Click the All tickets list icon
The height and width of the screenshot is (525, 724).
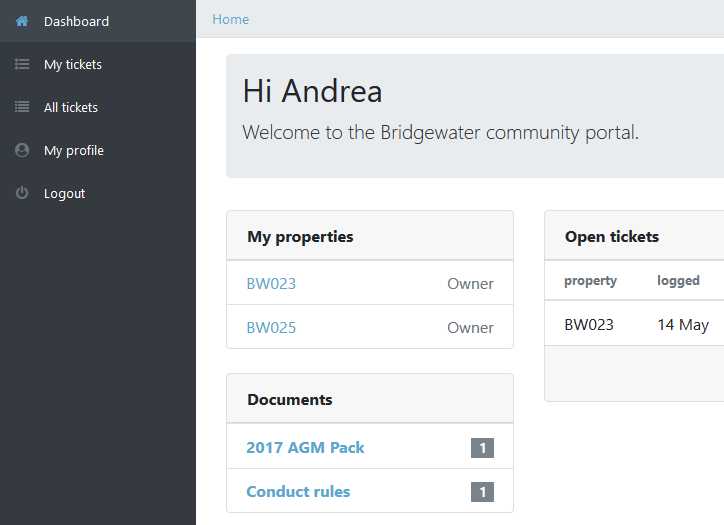(x=22, y=107)
